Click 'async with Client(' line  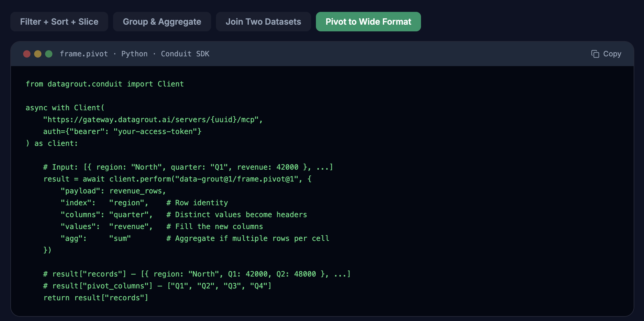tap(65, 108)
